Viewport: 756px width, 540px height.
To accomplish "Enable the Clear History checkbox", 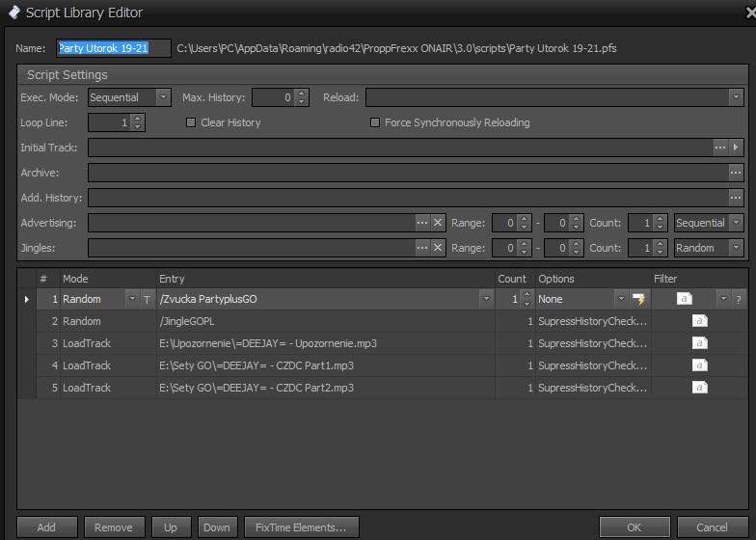I will (x=191, y=122).
